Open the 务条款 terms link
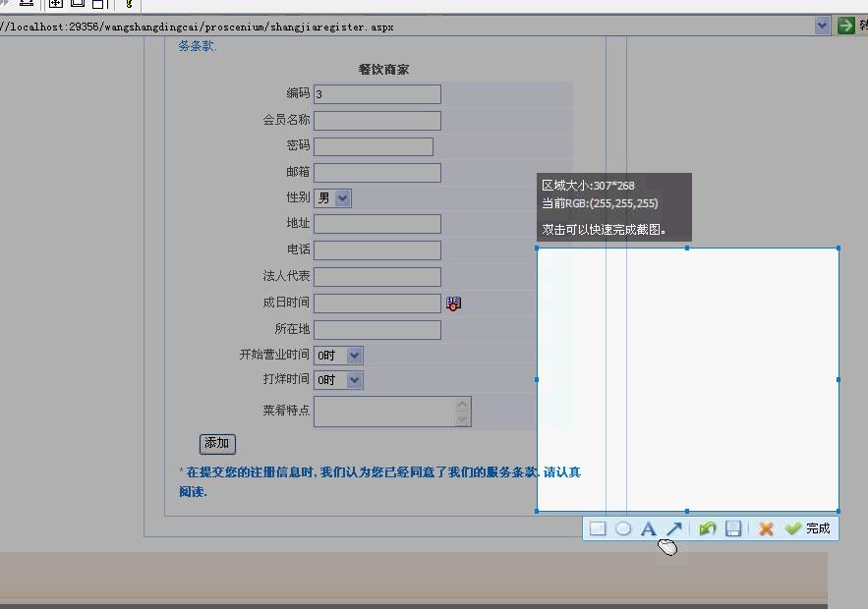The height and width of the screenshot is (609, 868). pyautogui.click(x=198, y=46)
